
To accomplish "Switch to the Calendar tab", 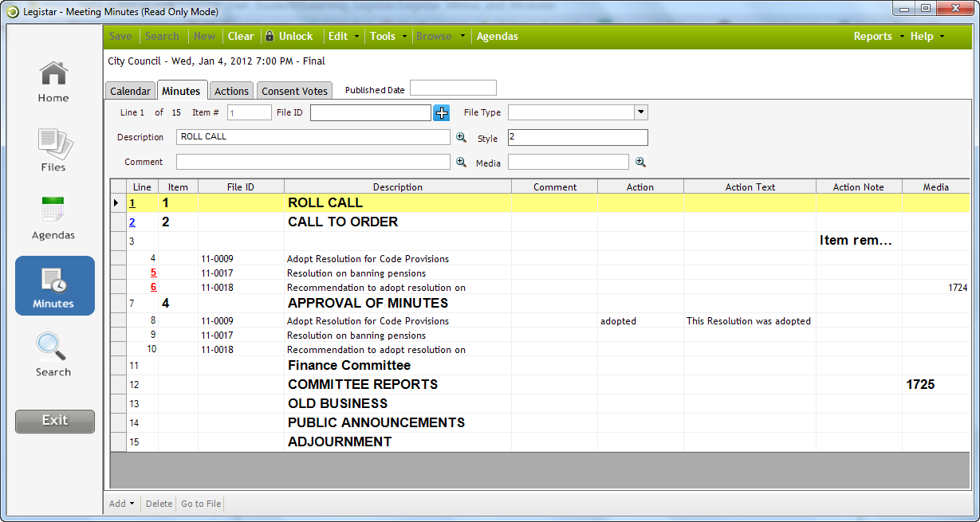I will (x=130, y=90).
